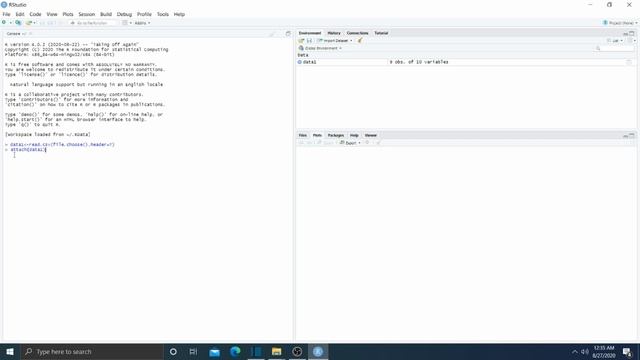Switch to the Help tab in lower pane
This screenshot has height=360, width=640.
click(x=354, y=135)
